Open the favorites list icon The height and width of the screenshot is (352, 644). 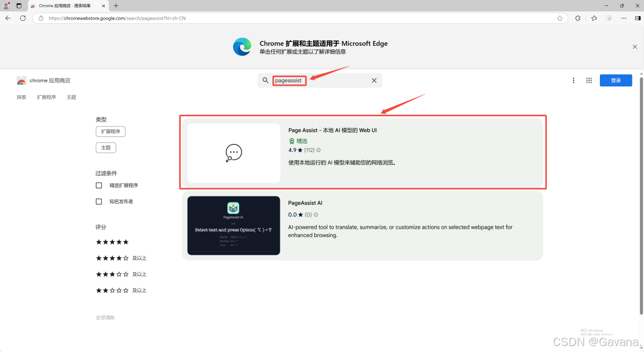(594, 18)
